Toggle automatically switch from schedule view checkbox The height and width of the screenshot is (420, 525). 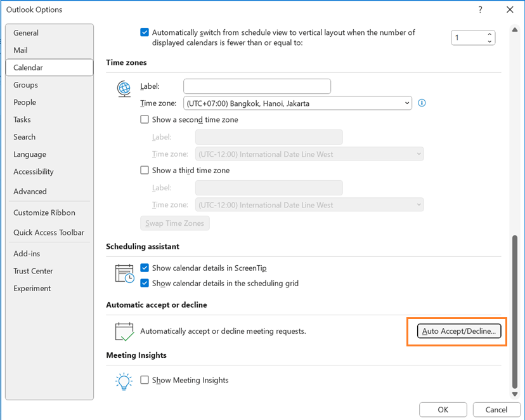tap(145, 32)
